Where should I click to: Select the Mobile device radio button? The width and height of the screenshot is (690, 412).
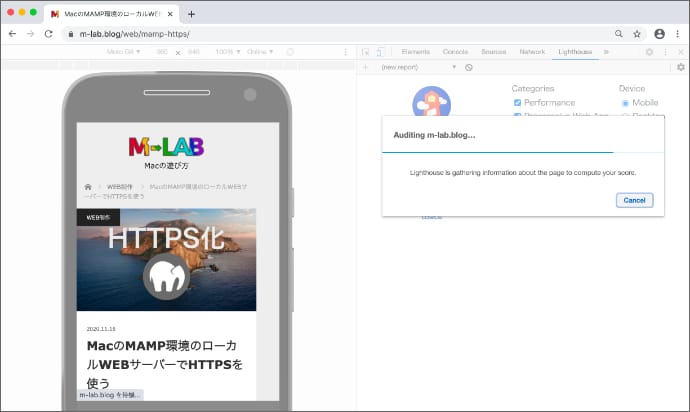[x=626, y=102]
